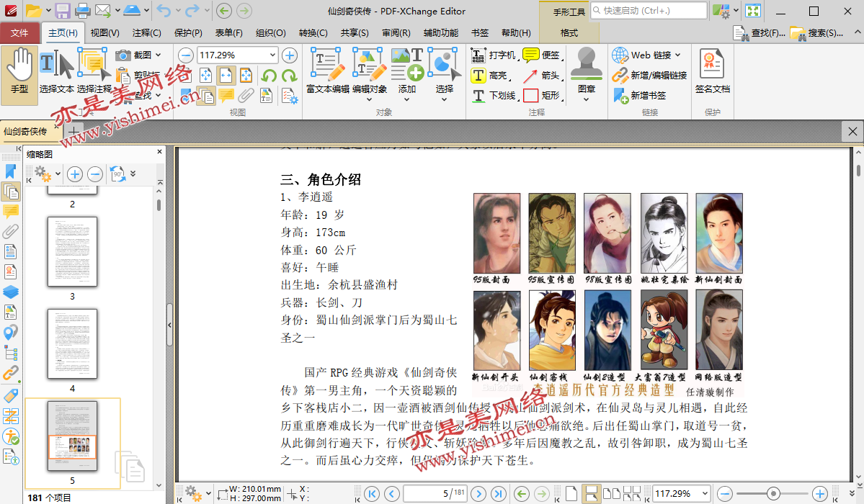Click the Arrow annotation tool (箭头)
This screenshot has height=504, width=864.
tap(543, 76)
